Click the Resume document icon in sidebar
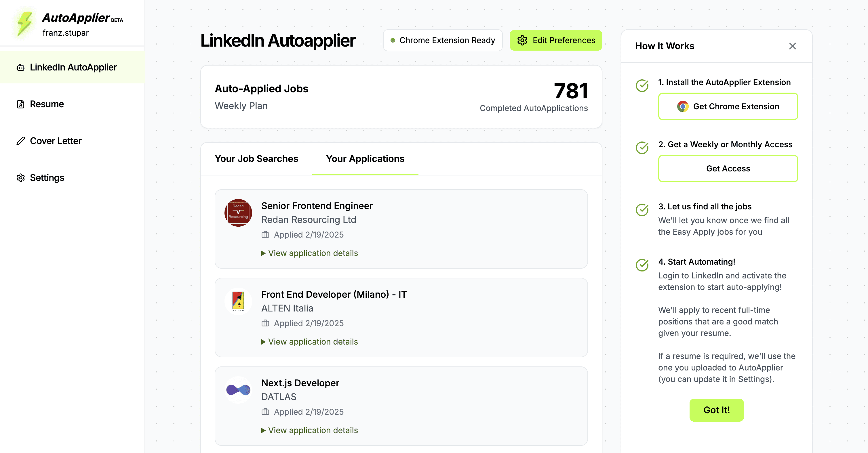 (20, 104)
